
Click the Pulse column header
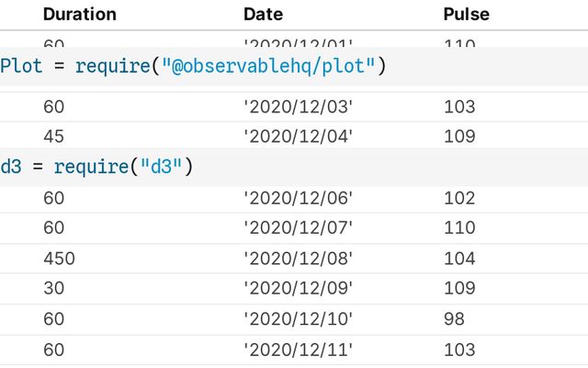pyautogui.click(x=466, y=14)
